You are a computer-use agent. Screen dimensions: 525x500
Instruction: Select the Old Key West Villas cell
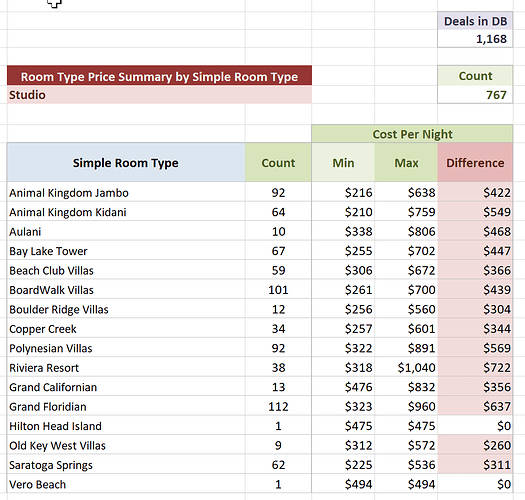point(126,445)
